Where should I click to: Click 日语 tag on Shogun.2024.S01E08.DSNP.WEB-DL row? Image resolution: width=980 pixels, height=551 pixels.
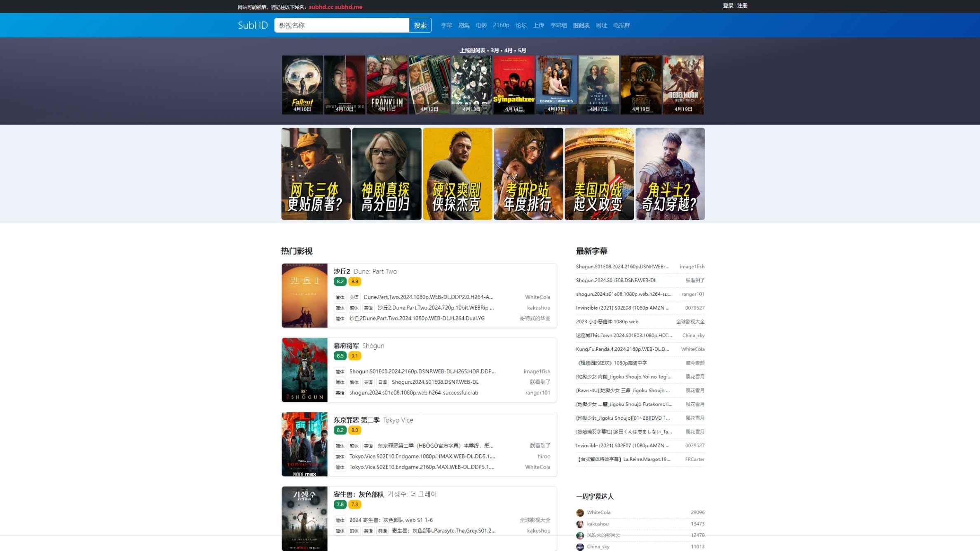click(x=382, y=382)
